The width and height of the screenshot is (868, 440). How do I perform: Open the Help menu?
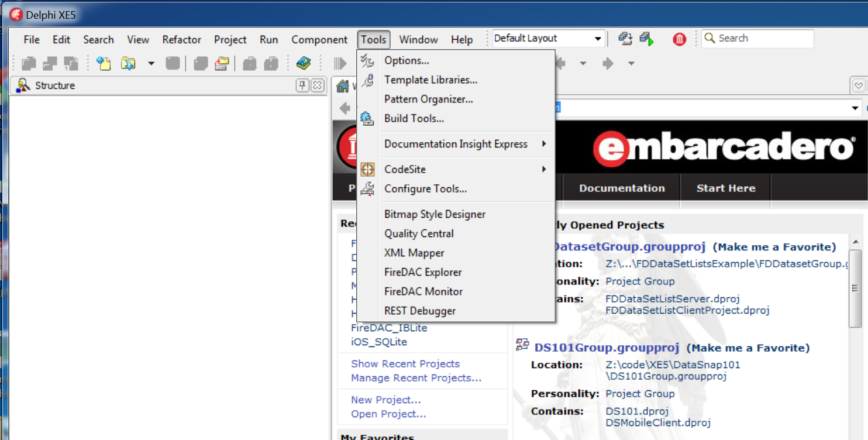462,40
